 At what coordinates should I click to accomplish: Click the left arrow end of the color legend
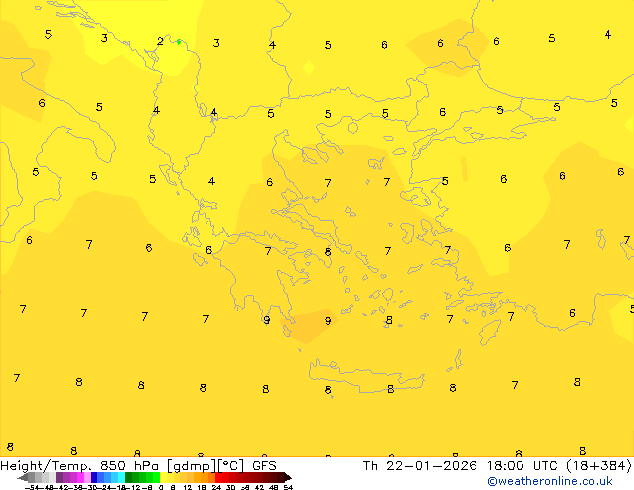(x=23, y=478)
